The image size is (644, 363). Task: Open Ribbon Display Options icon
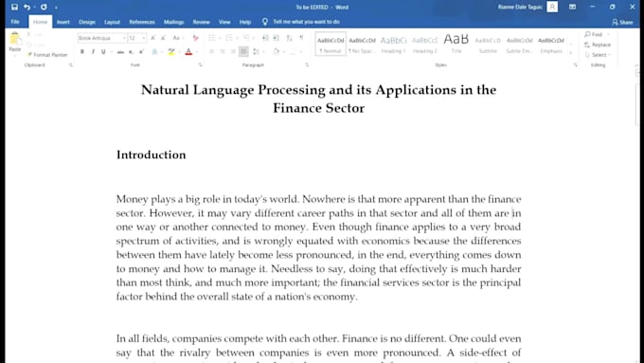[x=572, y=7]
